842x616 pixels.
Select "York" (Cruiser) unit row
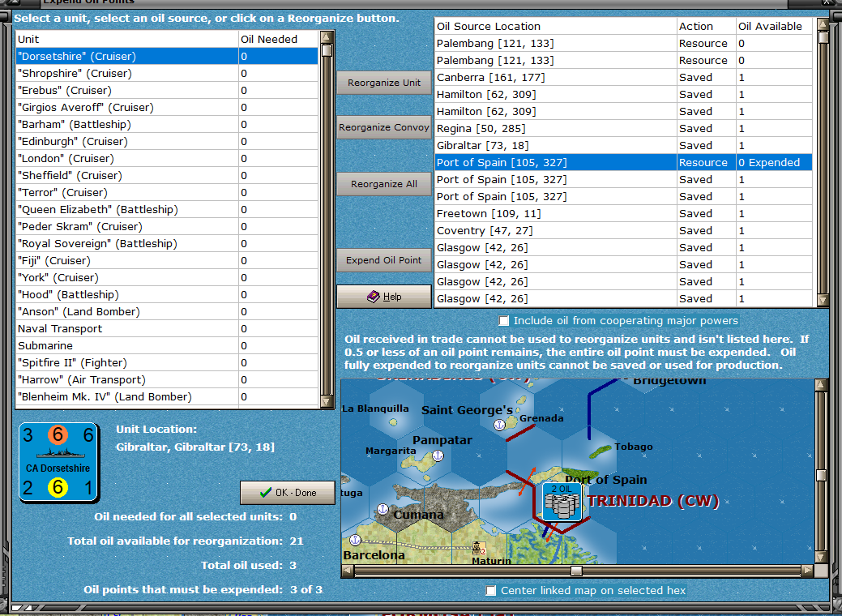point(167,278)
